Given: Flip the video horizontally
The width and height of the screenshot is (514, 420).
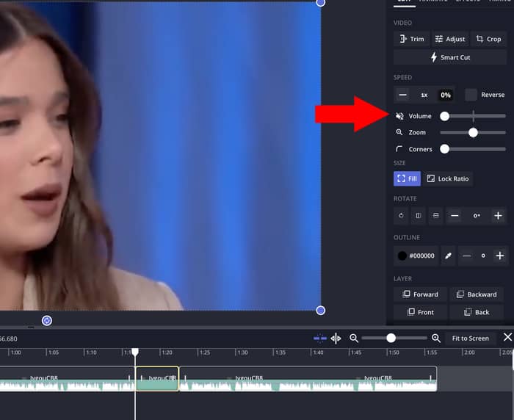Looking at the screenshot, I should pyautogui.click(x=418, y=216).
